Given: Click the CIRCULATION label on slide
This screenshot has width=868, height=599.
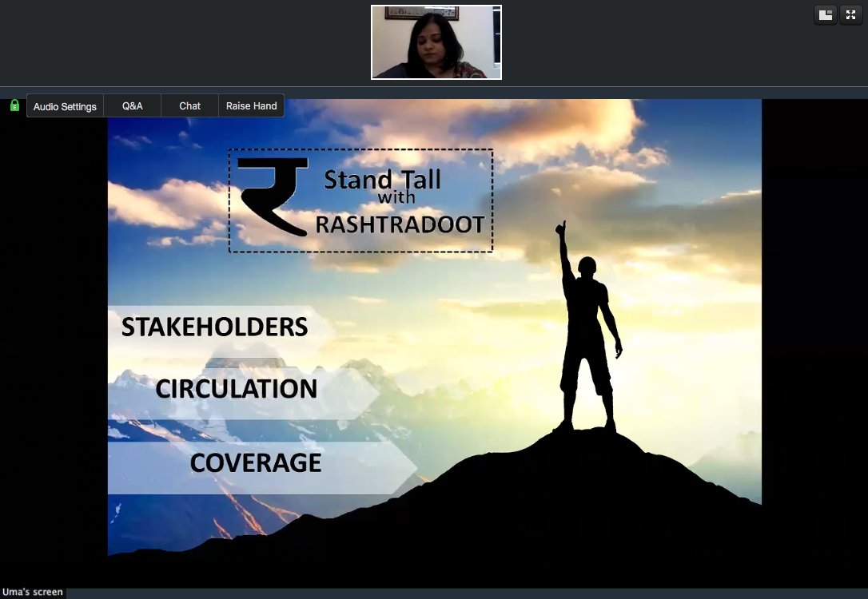Looking at the screenshot, I should coord(237,389).
